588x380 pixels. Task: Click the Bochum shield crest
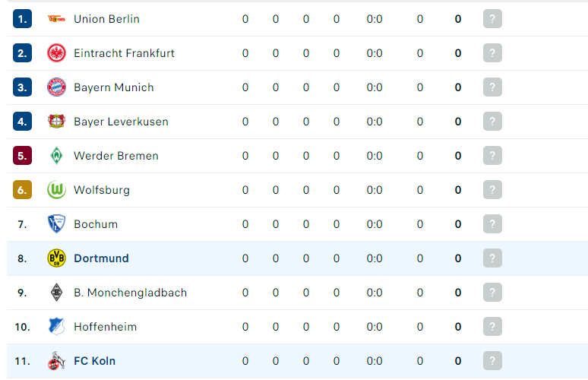[56, 223]
